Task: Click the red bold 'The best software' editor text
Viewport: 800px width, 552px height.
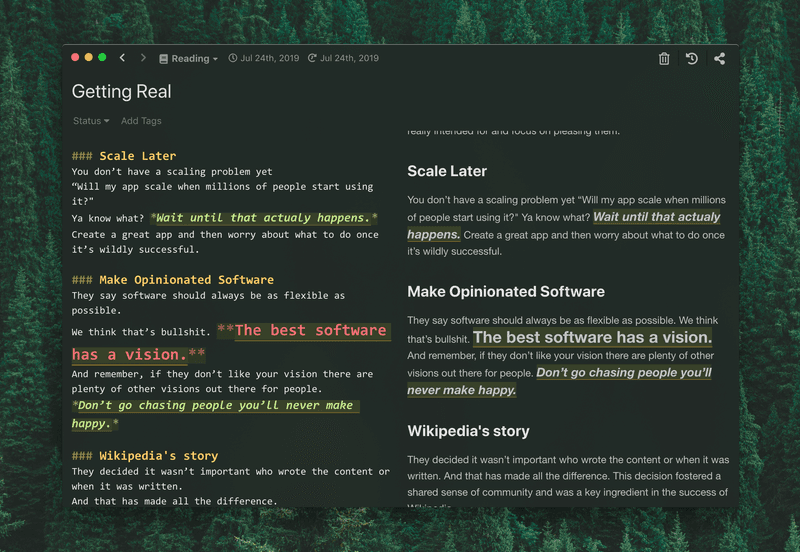Action: tap(310, 331)
